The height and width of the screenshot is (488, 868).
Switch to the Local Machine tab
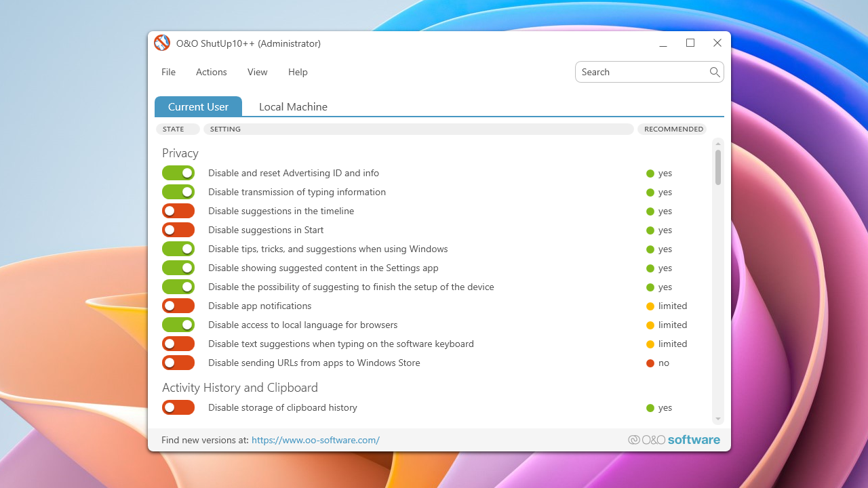293,107
